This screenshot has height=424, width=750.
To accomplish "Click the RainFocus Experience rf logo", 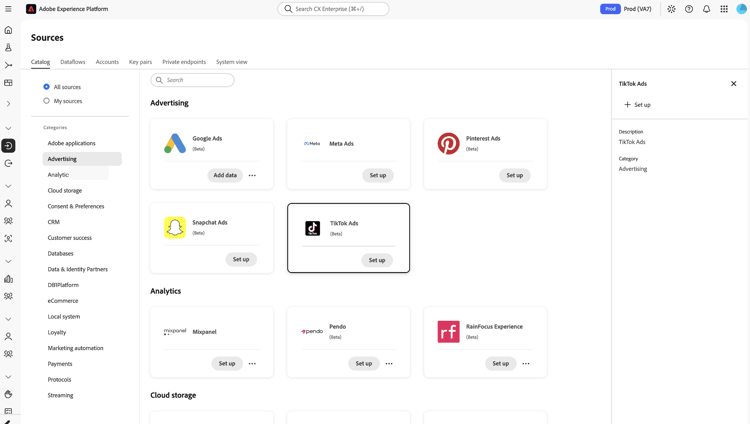I will [449, 332].
